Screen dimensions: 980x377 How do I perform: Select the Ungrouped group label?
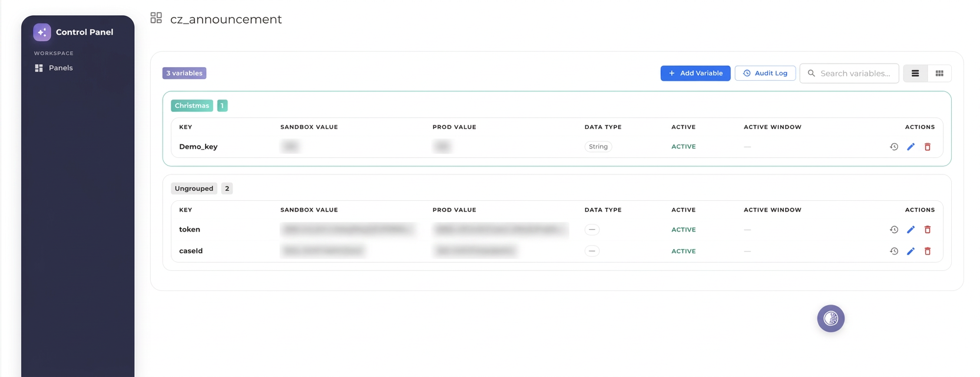point(194,188)
